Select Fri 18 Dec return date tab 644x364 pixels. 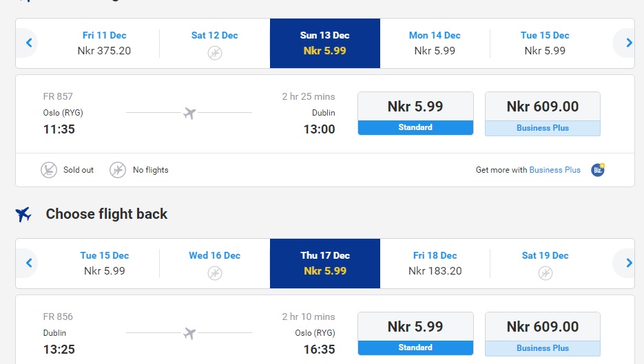(435, 263)
